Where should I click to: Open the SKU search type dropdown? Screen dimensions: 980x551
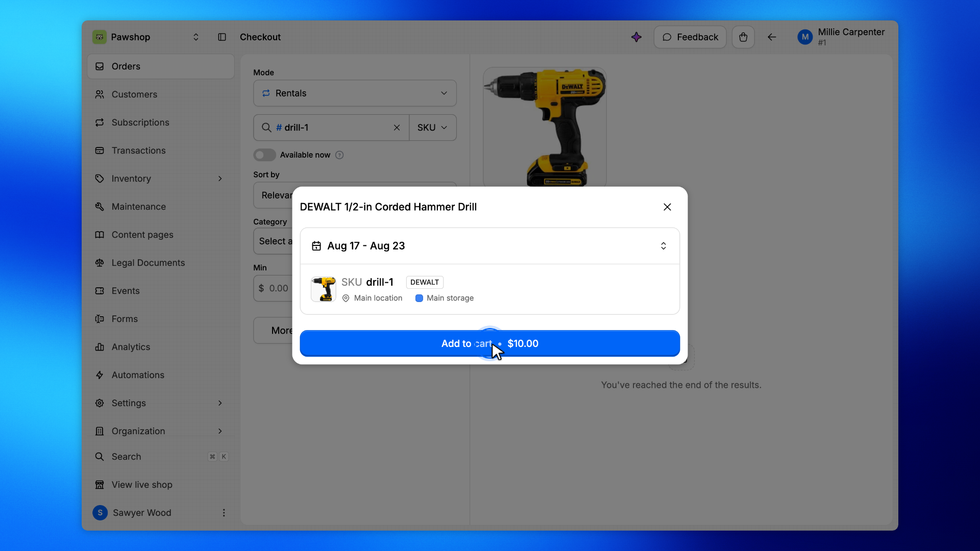tap(433, 128)
